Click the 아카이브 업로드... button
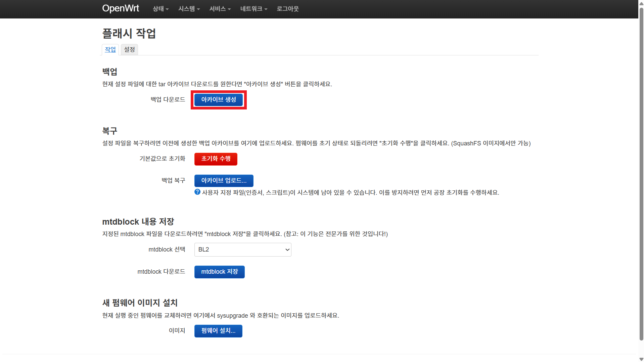 click(224, 181)
